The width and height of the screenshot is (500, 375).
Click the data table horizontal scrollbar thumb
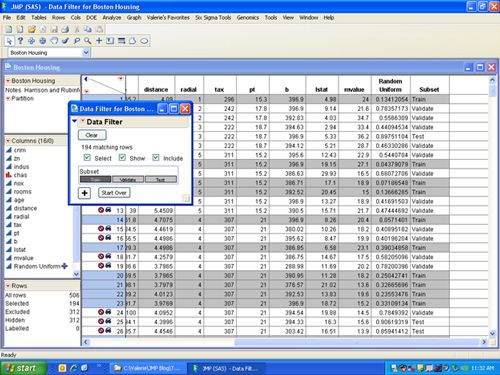coord(357,342)
